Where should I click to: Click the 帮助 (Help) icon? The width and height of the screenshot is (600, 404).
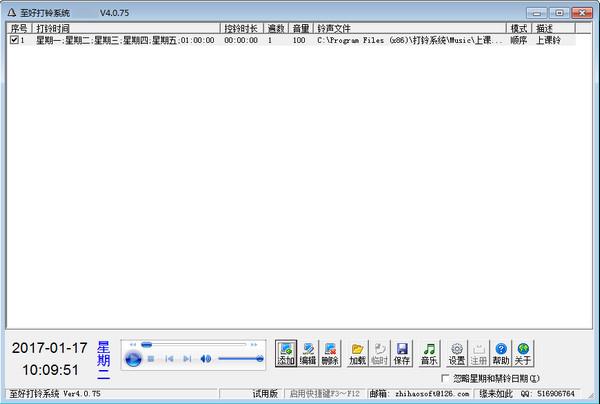tap(501, 352)
